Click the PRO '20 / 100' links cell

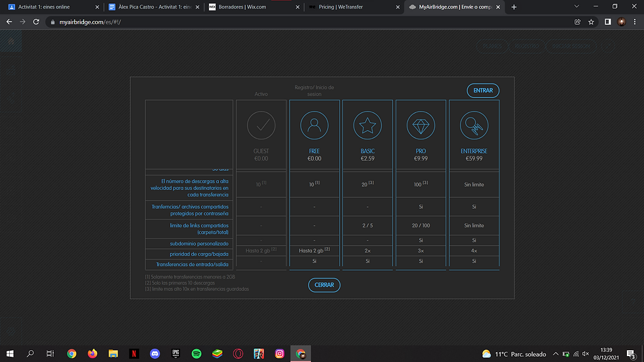coord(421,225)
